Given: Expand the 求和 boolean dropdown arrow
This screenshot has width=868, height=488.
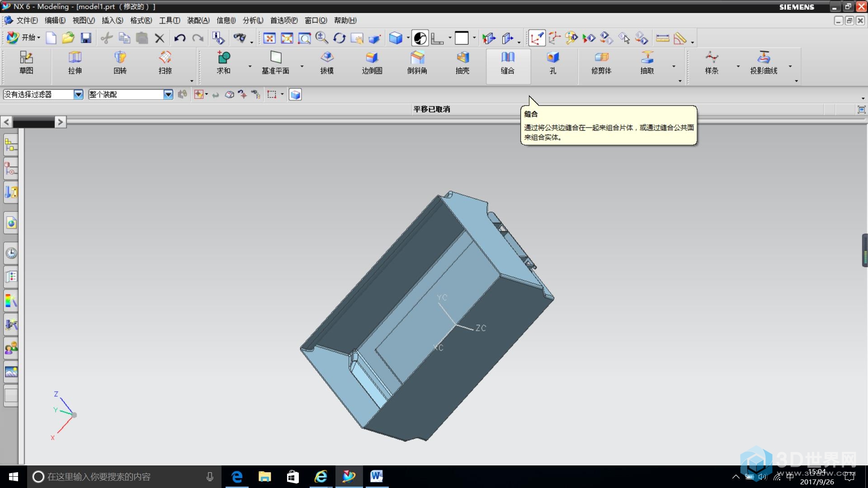Looking at the screenshot, I should point(250,66).
